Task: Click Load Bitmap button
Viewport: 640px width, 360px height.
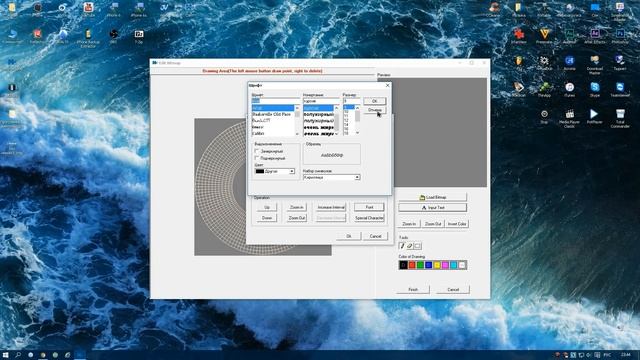Action: tap(433, 197)
